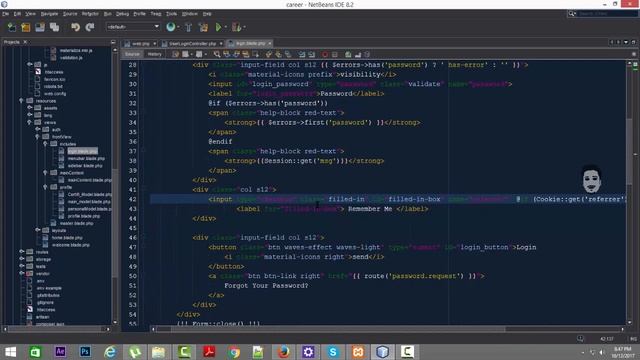Select welcome.blade.php in the tree

[x=71, y=245]
